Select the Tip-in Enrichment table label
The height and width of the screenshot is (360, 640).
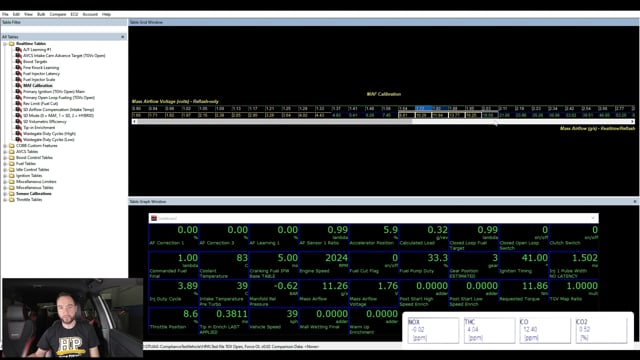click(x=39, y=128)
